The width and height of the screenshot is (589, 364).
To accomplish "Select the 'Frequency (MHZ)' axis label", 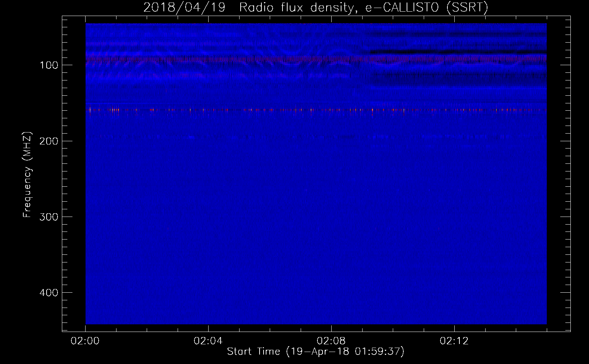I will [27, 174].
